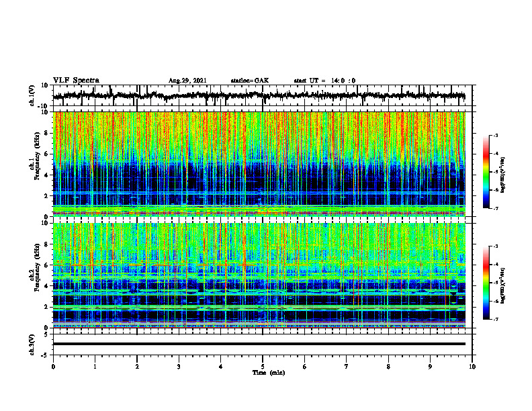Click time axis tick label "0"
The height and width of the screenshot is (411, 532).
[x=53, y=367]
